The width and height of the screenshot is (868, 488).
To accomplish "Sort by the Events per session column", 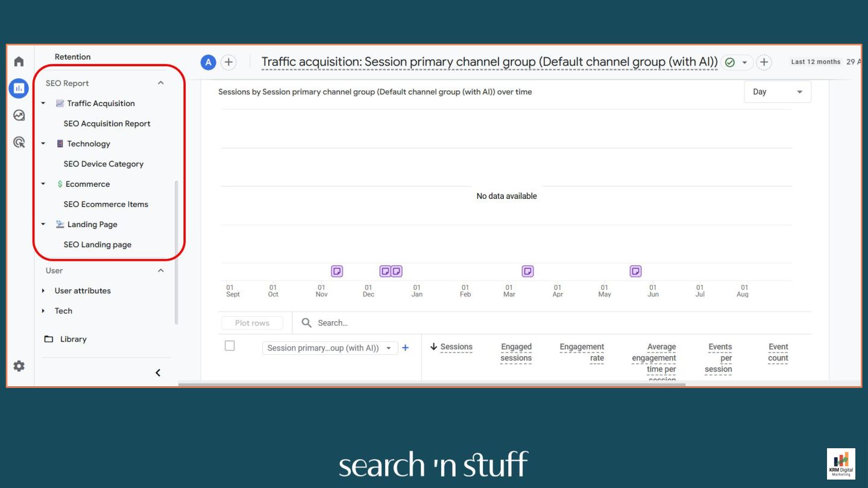I will point(719,358).
